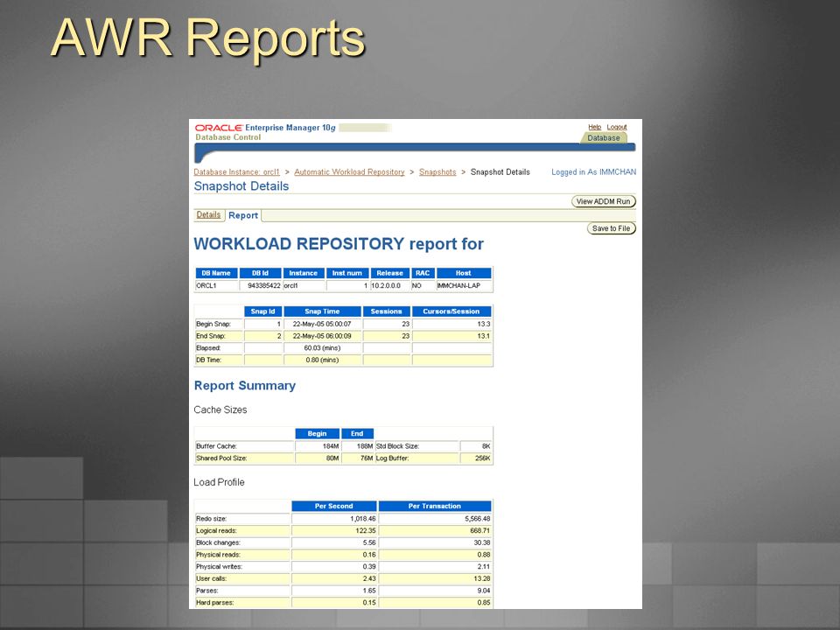Image resolution: width=840 pixels, height=630 pixels.
Task: Select the End Snap row label
Action: pos(211,336)
